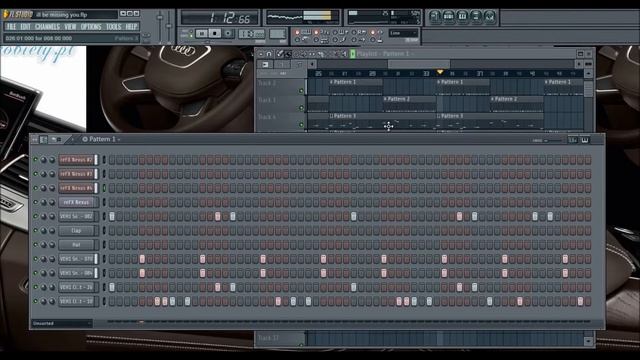This screenshot has width=640, height=360.
Task: Click the Clap channel button
Action: point(77,231)
